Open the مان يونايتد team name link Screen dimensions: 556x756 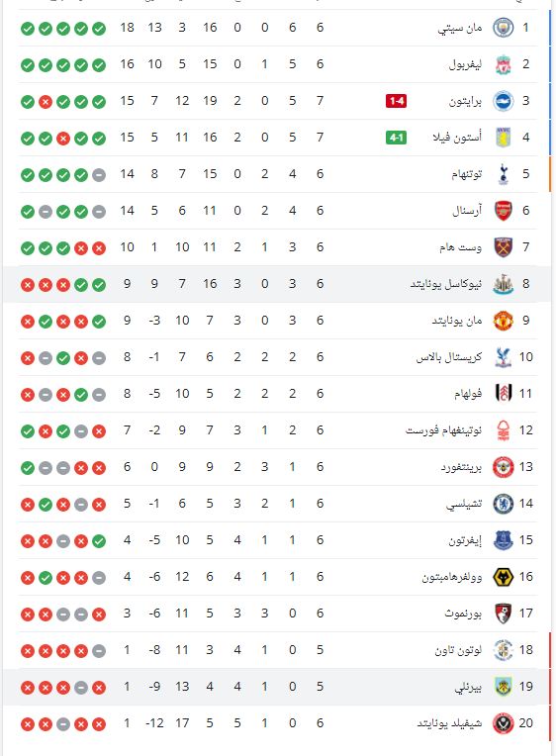(x=457, y=321)
